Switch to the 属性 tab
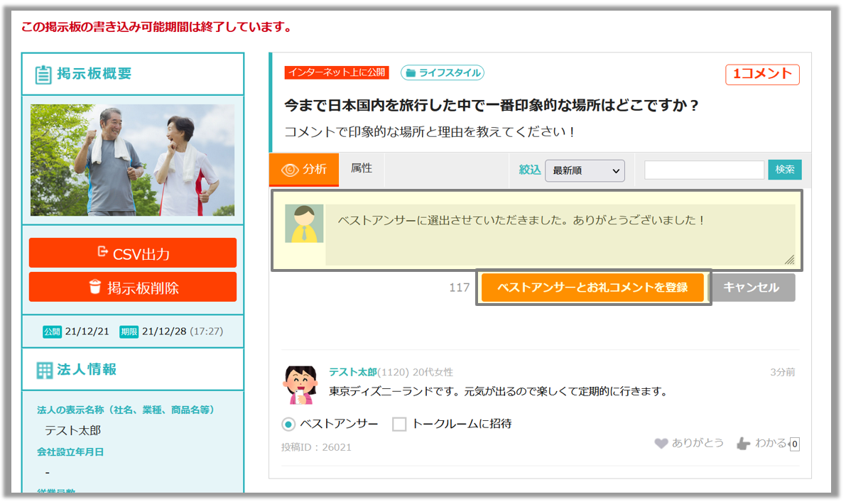 tap(362, 169)
